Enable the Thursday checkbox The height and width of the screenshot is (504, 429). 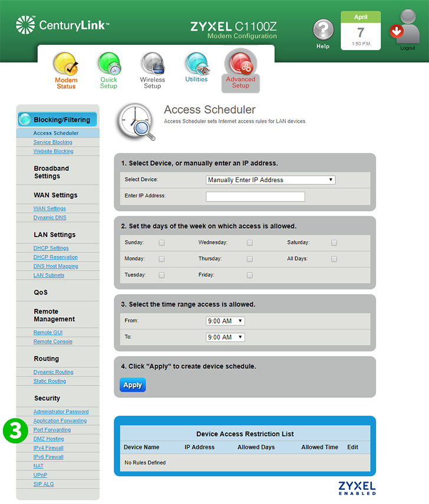tap(250, 259)
